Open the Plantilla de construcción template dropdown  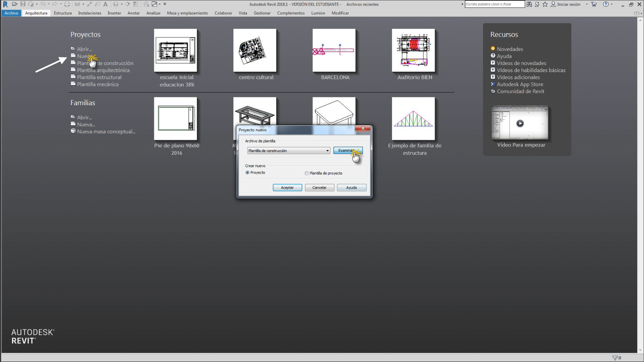[289, 150]
